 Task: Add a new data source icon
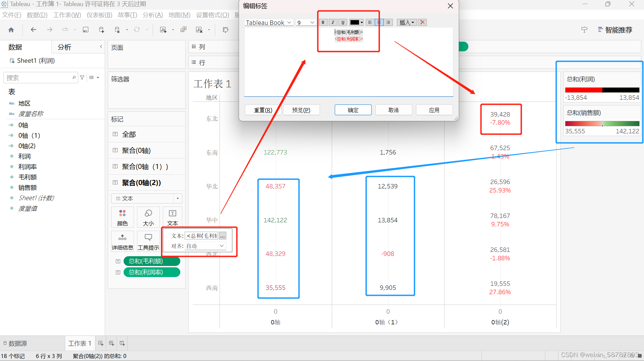[x=101, y=30]
